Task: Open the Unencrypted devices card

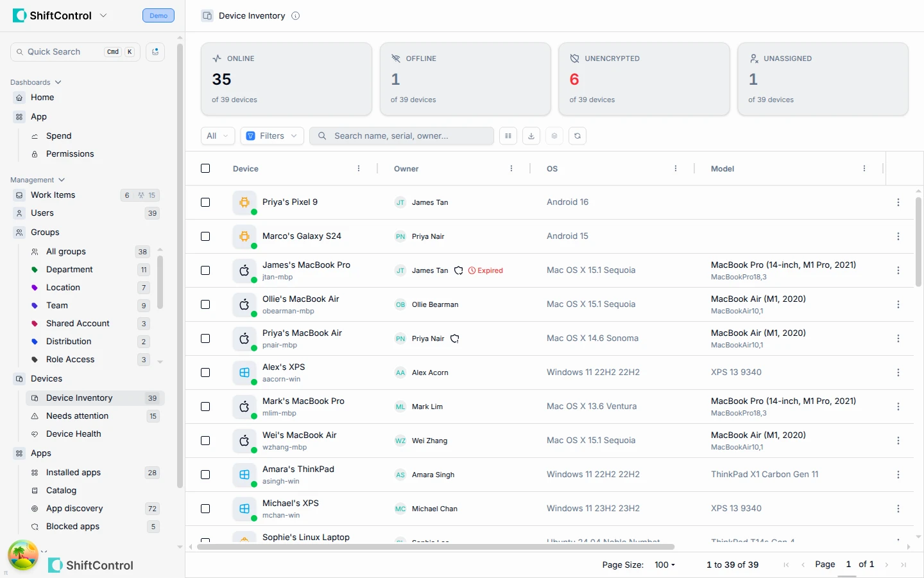Action: pos(644,79)
